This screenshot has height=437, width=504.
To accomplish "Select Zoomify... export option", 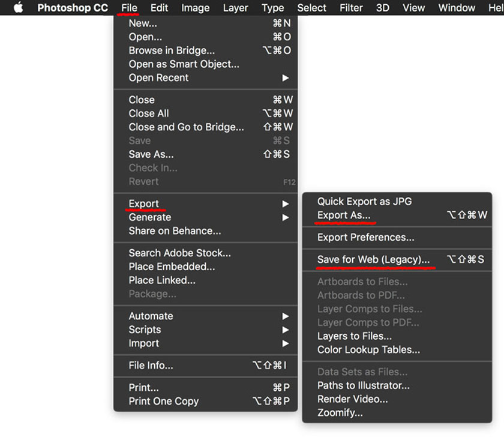I will coord(397,412).
